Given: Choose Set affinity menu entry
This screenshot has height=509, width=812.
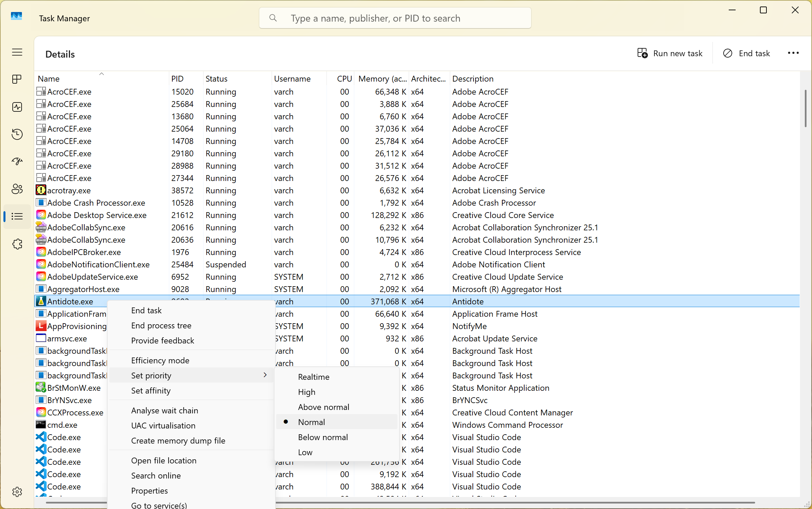Looking at the screenshot, I should [191, 390].
